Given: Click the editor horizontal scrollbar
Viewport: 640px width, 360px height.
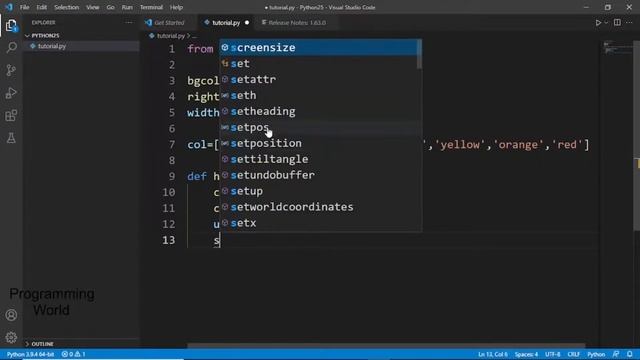Looking at the screenshot, I should (x=386, y=346).
